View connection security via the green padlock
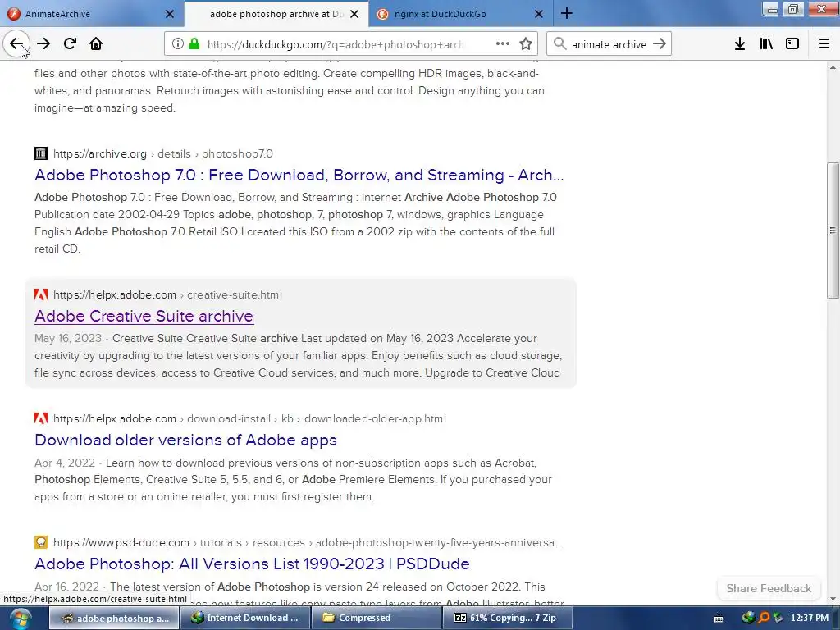The width and height of the screenshot is (840, 630). click(x=195, y=44)
